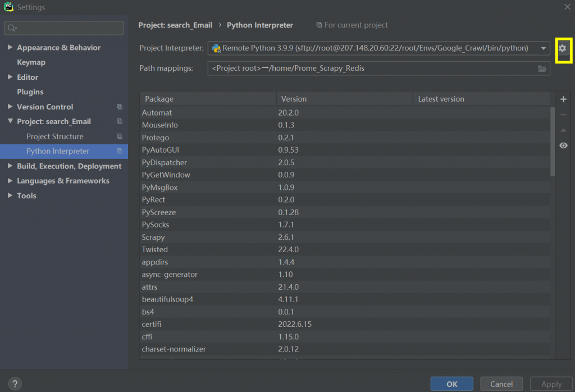575x392 pixels.
Task: Click version 2022.6.15 in the table
Action: 295,324
